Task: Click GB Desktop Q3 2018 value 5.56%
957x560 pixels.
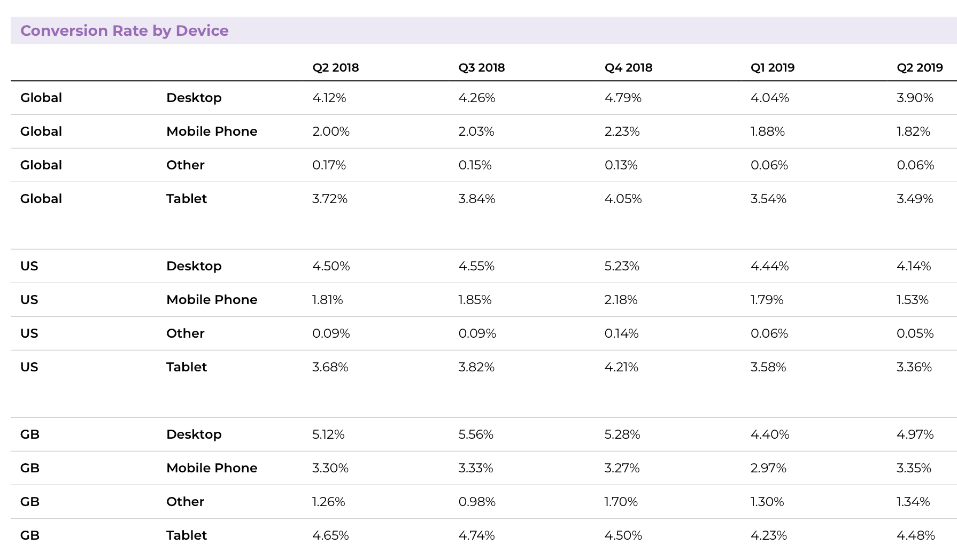Action: [x=475, y=434]
